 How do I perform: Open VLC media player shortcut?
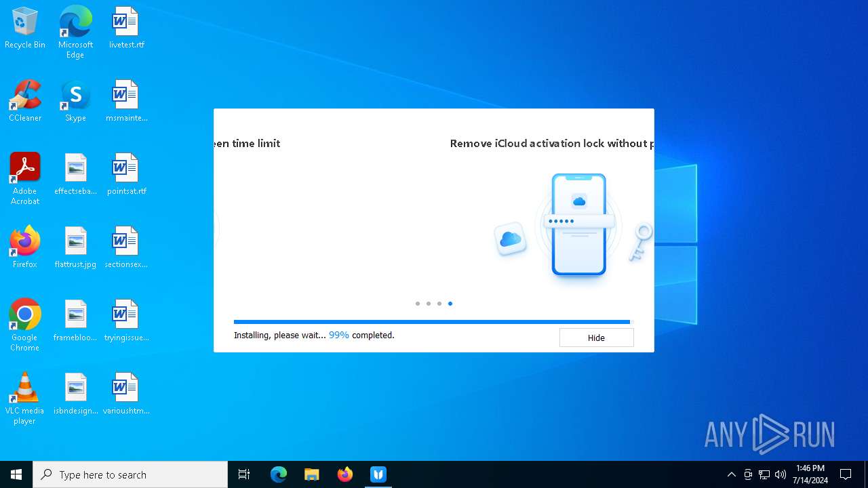point(25,399)
